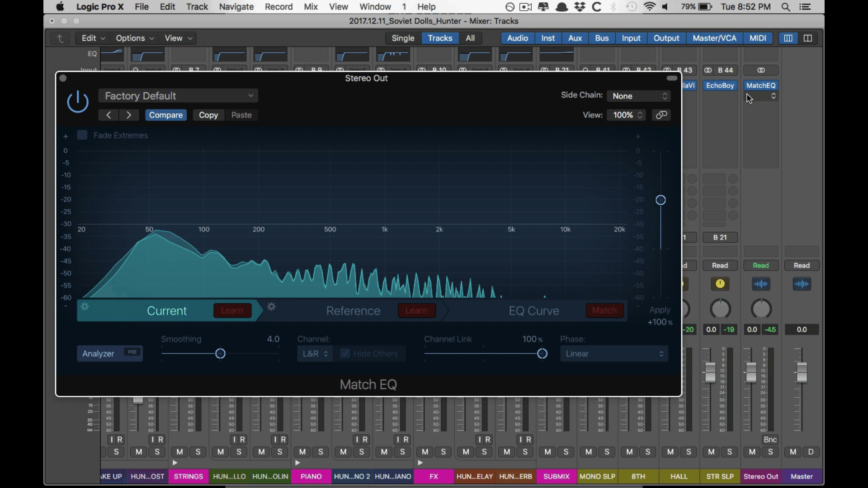868x488 pixels.
Task: Open the Reference spectrum gear settings
Action: pyautogui.click(x=271, y=307)
